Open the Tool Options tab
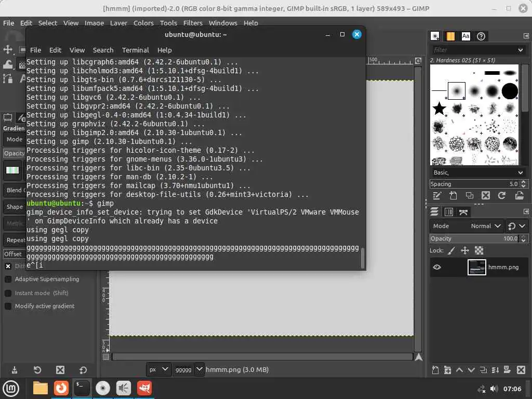532x399 pixels. click(x=8, y=118)
